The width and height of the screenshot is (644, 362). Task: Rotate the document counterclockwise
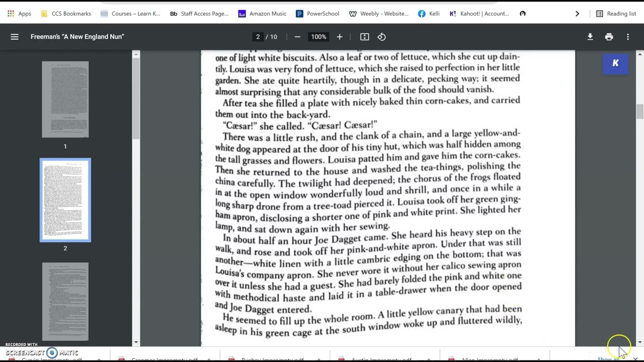382,37
